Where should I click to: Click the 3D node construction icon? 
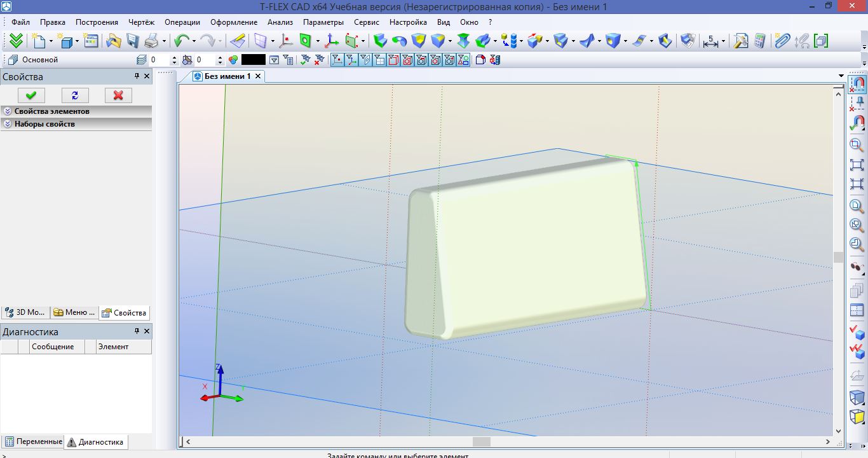(285, 41)
